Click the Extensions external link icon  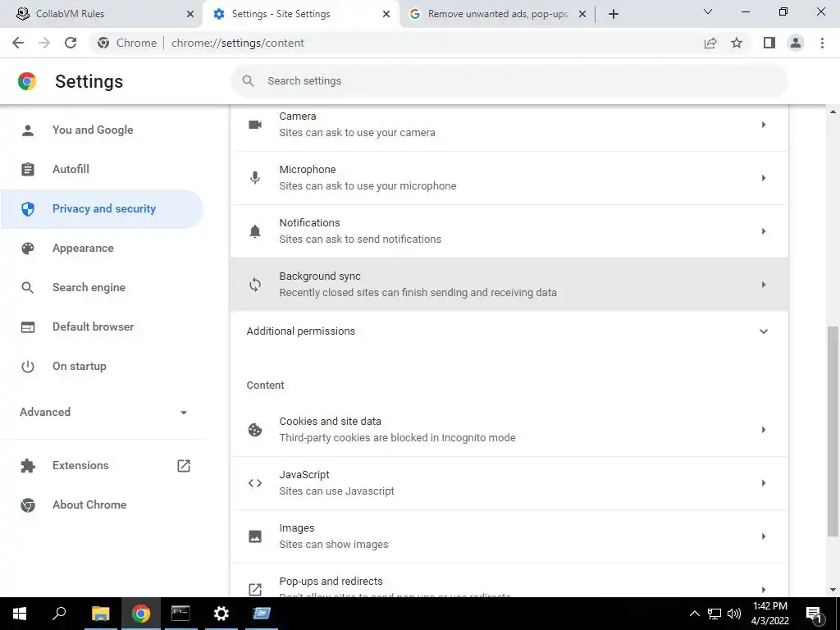tap(184, 466)
